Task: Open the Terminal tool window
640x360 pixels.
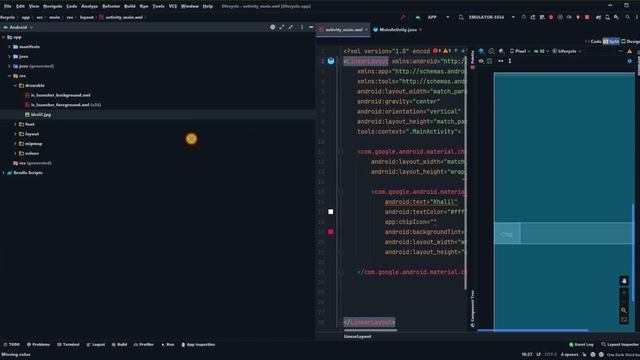Action: pyautogui.click(x=68, y=344)
